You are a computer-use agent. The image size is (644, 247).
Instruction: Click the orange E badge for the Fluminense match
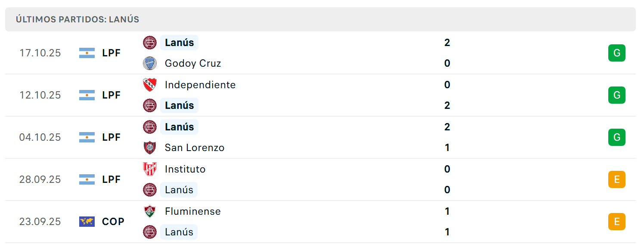coord(616,222)
